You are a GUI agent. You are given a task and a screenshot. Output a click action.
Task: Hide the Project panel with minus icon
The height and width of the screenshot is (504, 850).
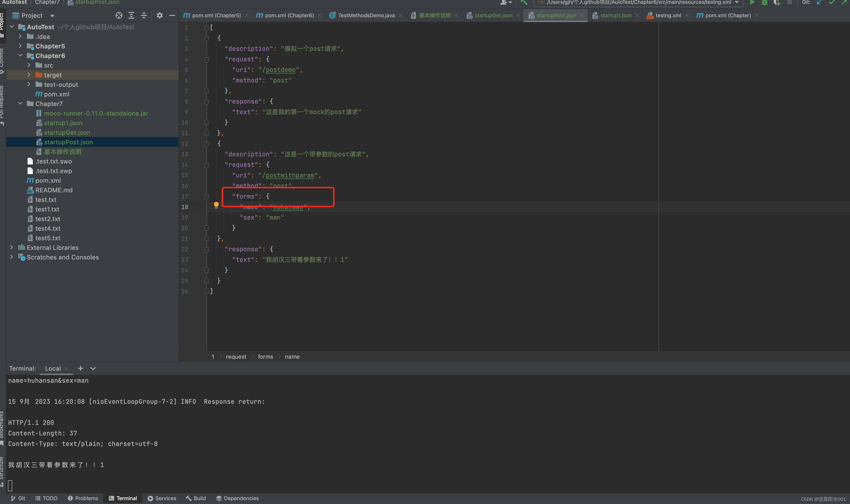pyautogui.click(x=172, y=15)
